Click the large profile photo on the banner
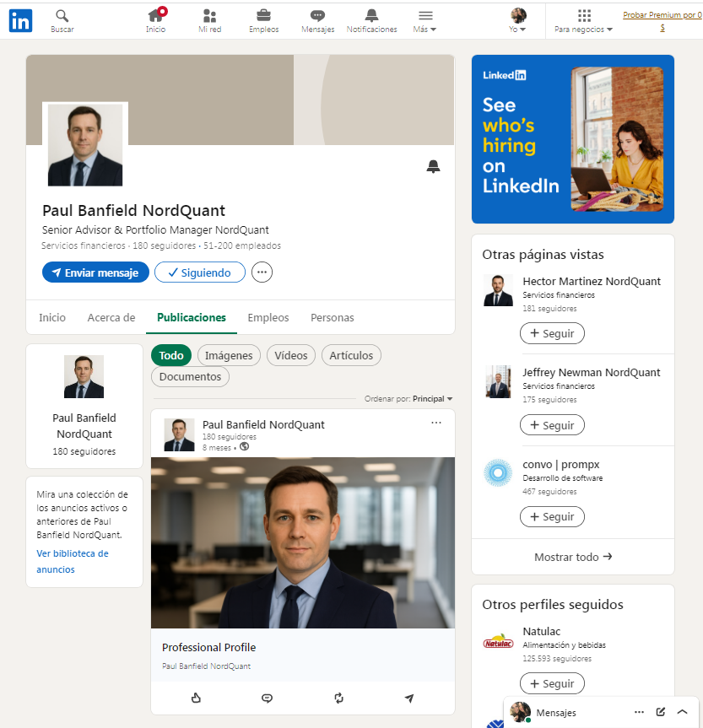703x728 pixels. click(x=85, y=145)
